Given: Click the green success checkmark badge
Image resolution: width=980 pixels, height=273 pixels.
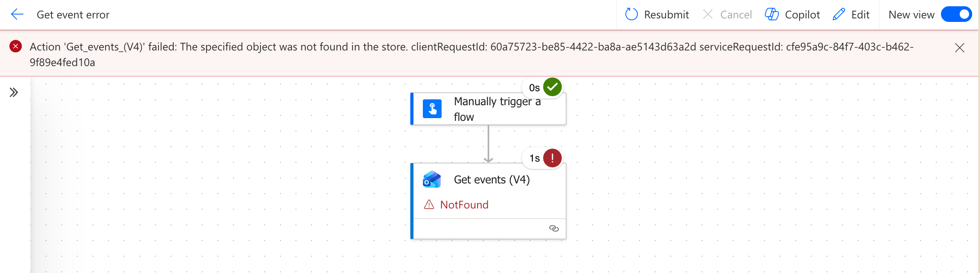Looking at the screenshot, I should [x=552, y=87].
